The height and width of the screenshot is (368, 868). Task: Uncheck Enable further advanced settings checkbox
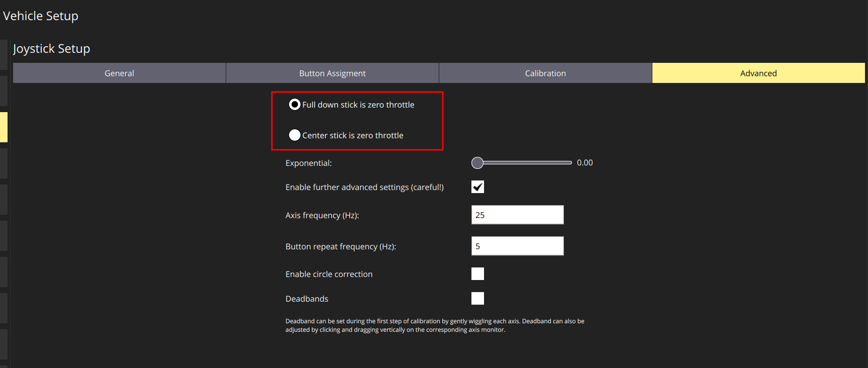pos(477,187)
